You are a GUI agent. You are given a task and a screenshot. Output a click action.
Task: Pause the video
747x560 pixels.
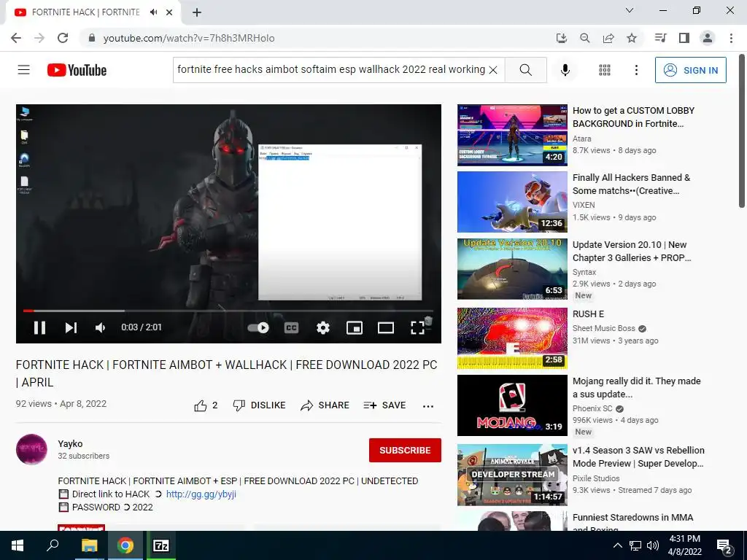point(39,327)
